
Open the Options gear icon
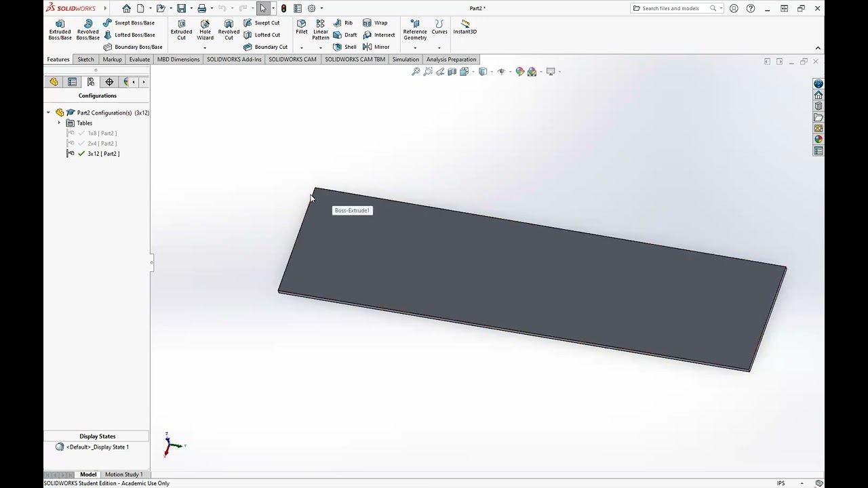point(312,8)
